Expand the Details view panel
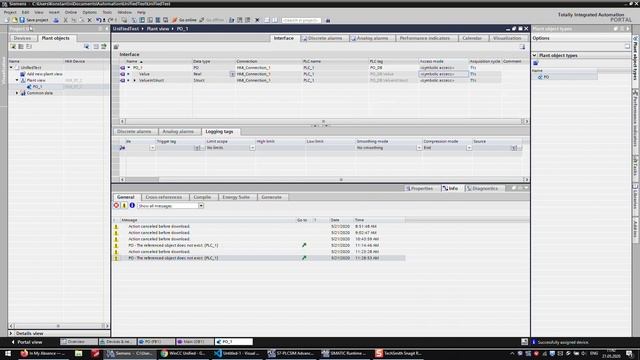The image size is (640, 360). (x=11, y=333)
